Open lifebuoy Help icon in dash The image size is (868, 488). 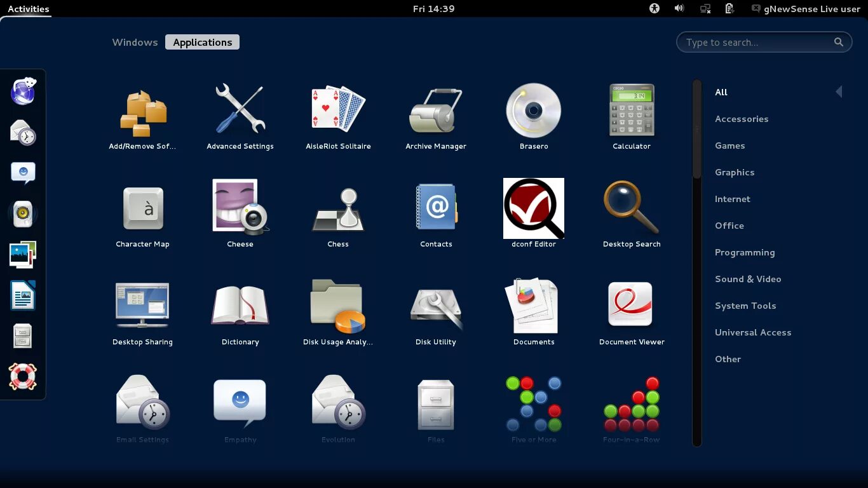pyautogui.click(x=23, y=377)
